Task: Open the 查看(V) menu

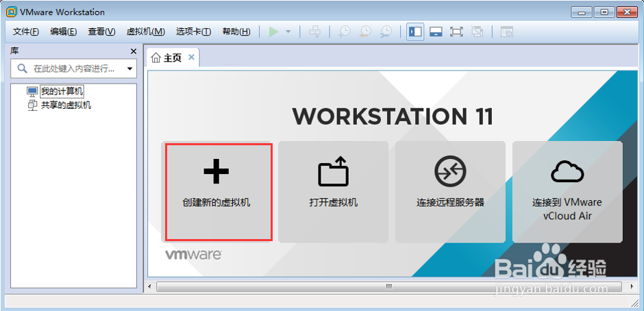Action: [x=101, y=32]
